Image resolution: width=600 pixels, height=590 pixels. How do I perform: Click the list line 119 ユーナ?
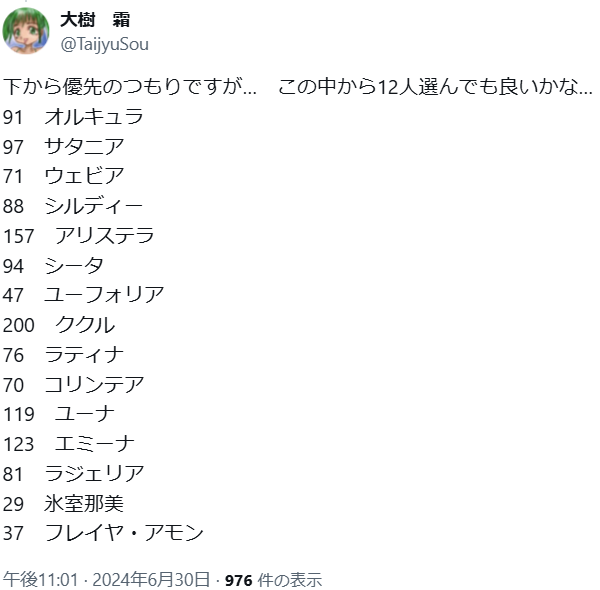(x=59, y=414)
